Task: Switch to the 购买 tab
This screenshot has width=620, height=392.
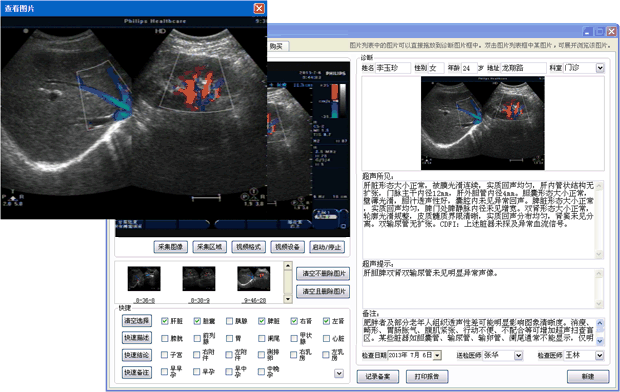Action: click(x=277, y=46)
